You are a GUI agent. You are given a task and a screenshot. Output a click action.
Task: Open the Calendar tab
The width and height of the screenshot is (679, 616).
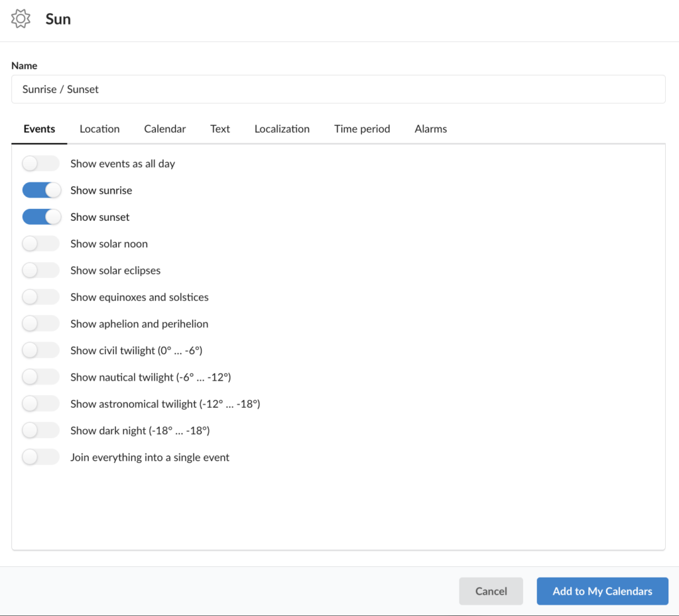pyautogui.click(x=164, y=129)
